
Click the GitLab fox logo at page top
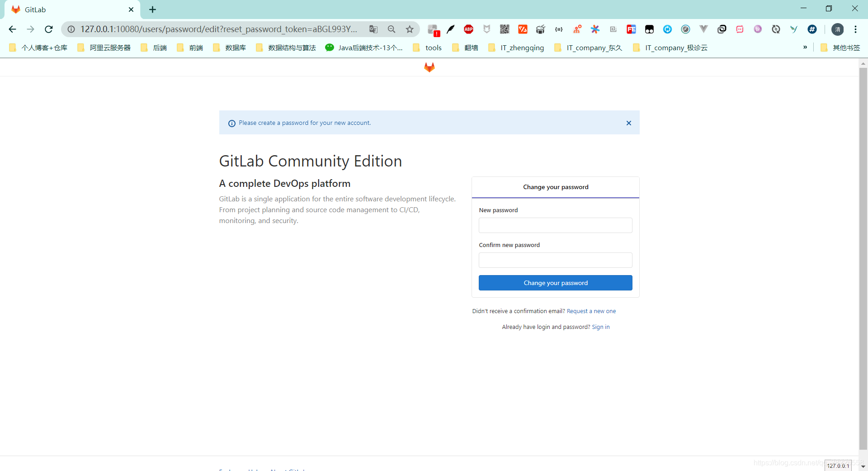(x=429, y=67)
